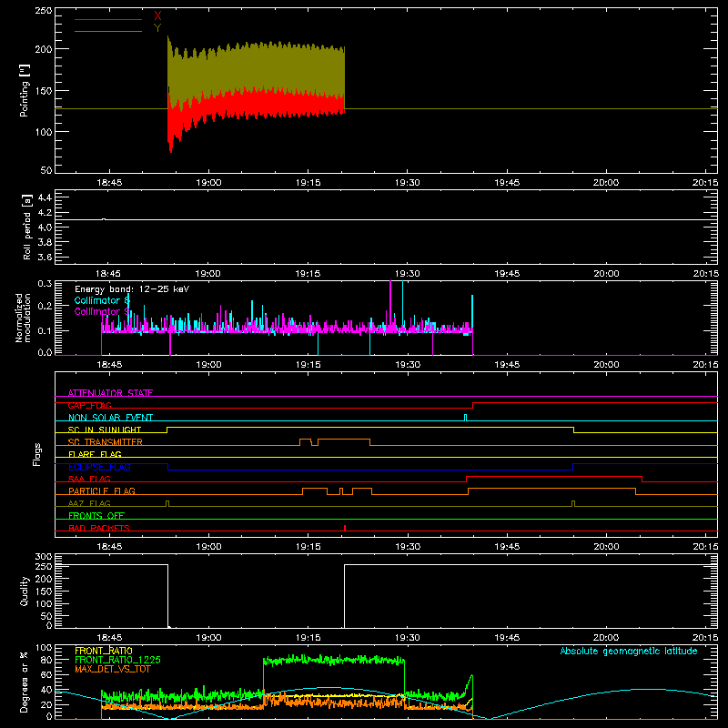Click the cyan NON_SOLAR_EVENT pulse marker
This screenshot has height=728, width=728.
pyautogui.click(x=466, y=418)
